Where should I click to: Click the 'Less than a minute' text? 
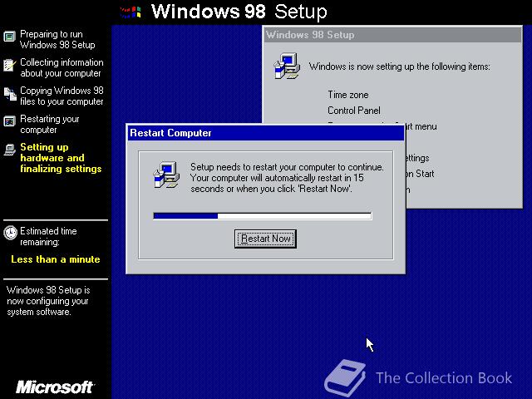pyautogui.click(x=56, y=259)
